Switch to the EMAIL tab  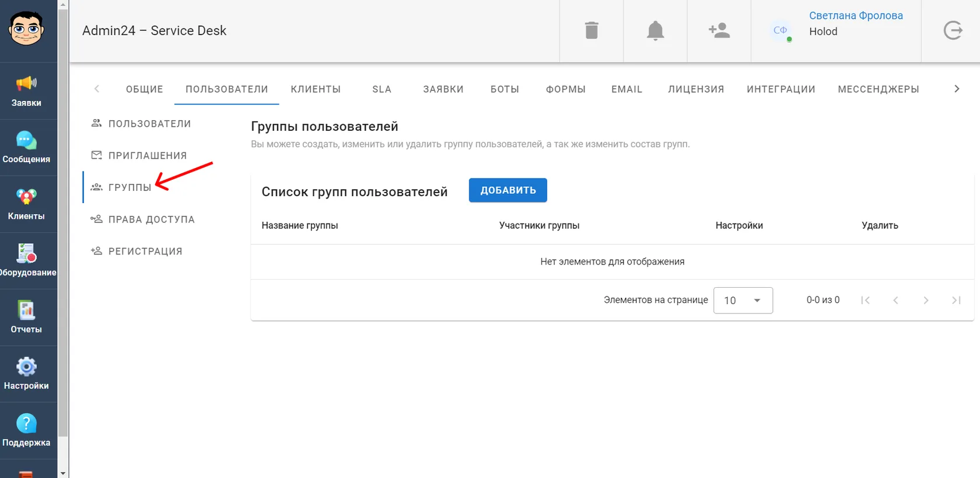(x=626, y=89)
